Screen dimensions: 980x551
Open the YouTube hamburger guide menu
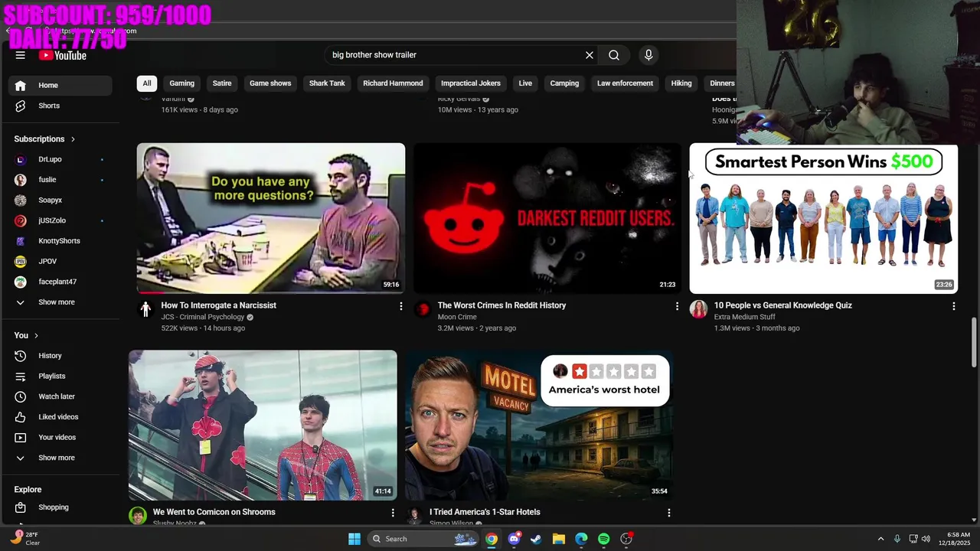click(x=21, y=55)
